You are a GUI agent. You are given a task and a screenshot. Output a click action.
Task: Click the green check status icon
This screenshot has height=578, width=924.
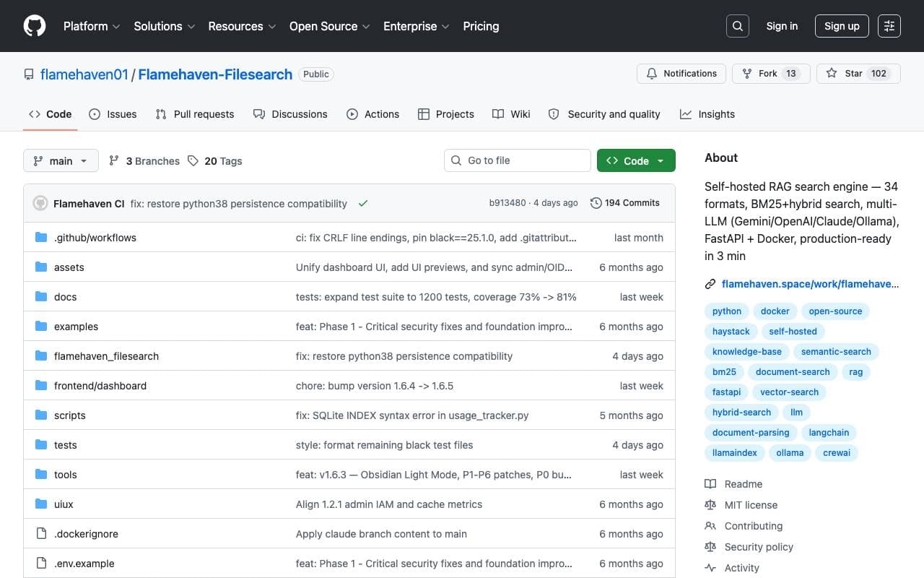[363, 204]
